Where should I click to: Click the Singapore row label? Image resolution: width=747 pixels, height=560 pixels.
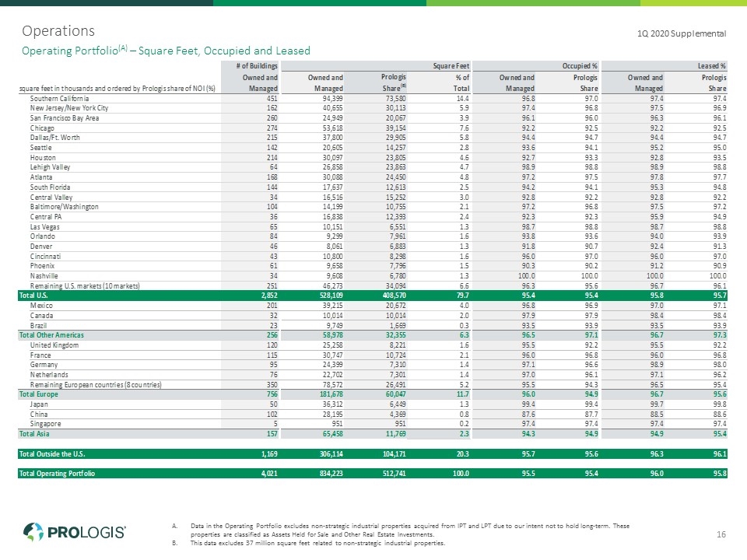point(45,424)
